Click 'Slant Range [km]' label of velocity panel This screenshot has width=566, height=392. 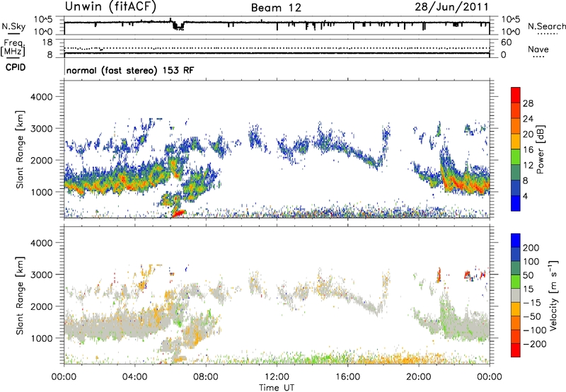(x=20, y=296)
